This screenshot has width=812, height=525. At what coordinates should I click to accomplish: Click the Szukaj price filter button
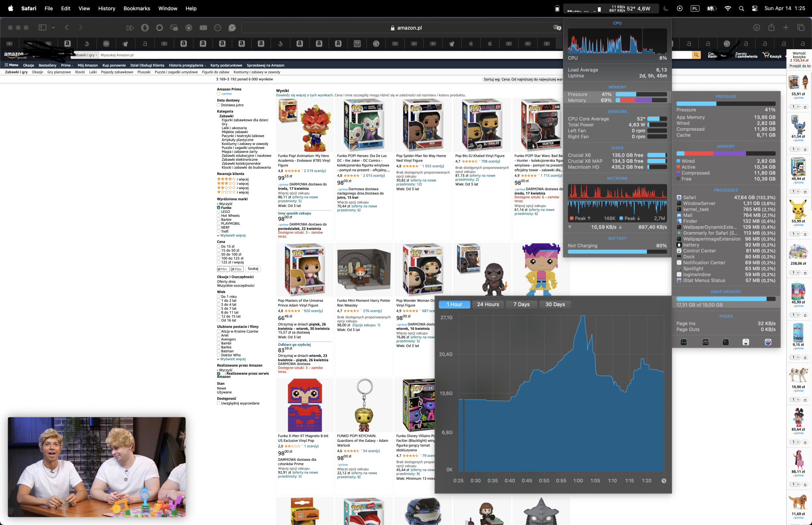(253, 269)
